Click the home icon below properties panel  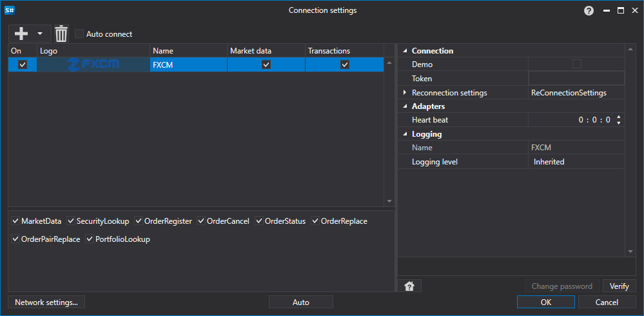pyautogui.click(x=409, y=286)
